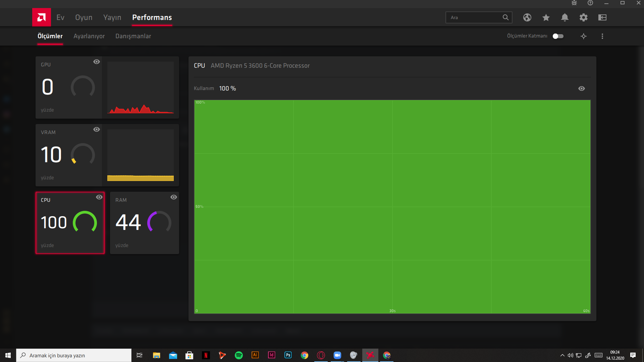Click the GPU usage history graph
The height and width of the screenshot is (362, 644).
pyautogui.click(x=141, y=87)
